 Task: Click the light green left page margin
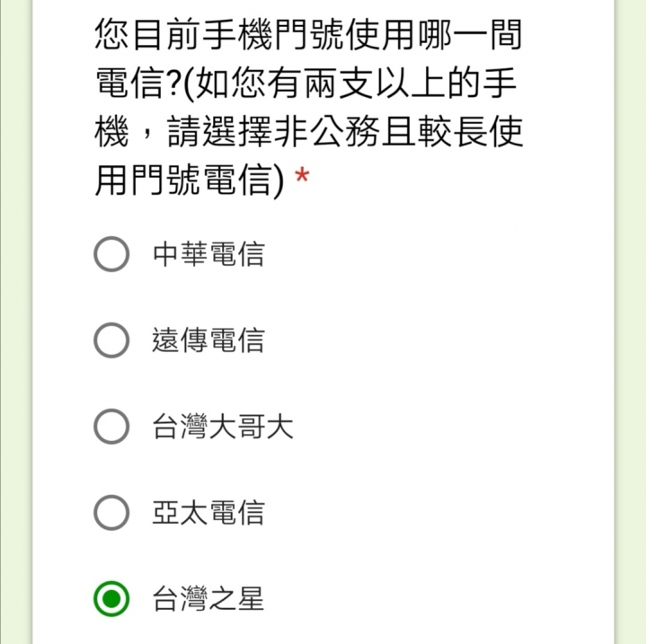click(15, 322)
